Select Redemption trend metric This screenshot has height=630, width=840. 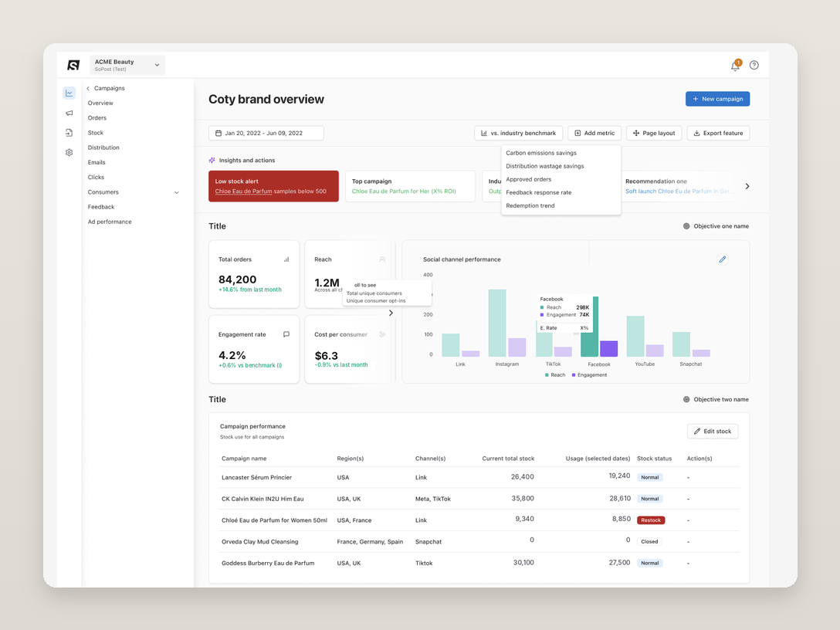[561, 205]
